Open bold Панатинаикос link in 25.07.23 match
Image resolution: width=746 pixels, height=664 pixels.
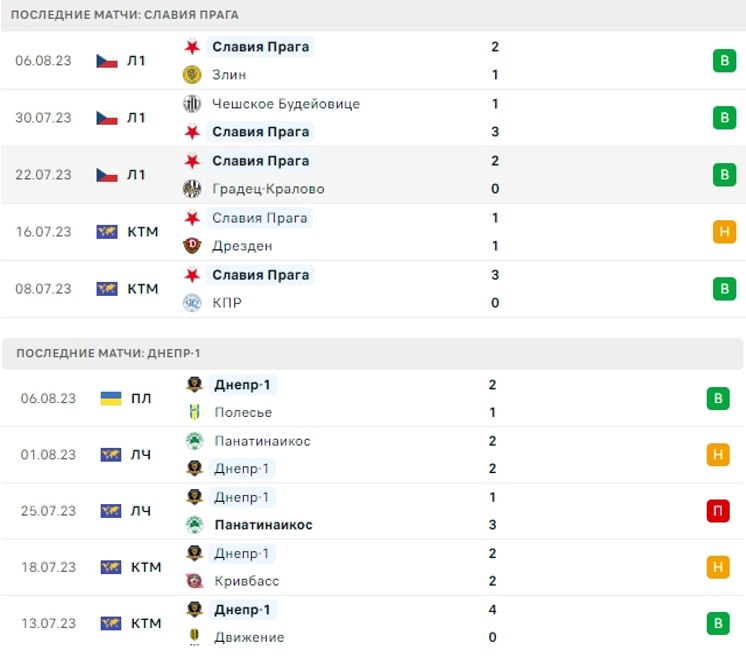pyautogui.click(x=263, y=525)
